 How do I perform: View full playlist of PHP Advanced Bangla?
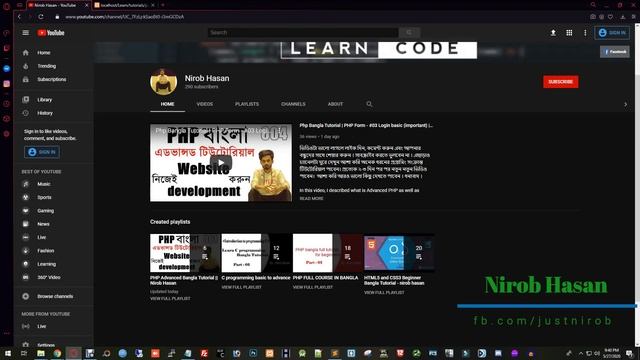170,299
